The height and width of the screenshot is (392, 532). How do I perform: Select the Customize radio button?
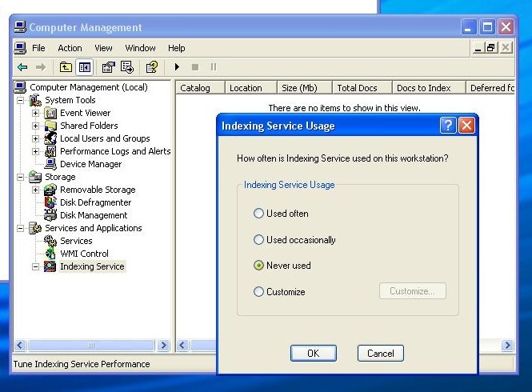pyautogui.click(x=258, y=291)
